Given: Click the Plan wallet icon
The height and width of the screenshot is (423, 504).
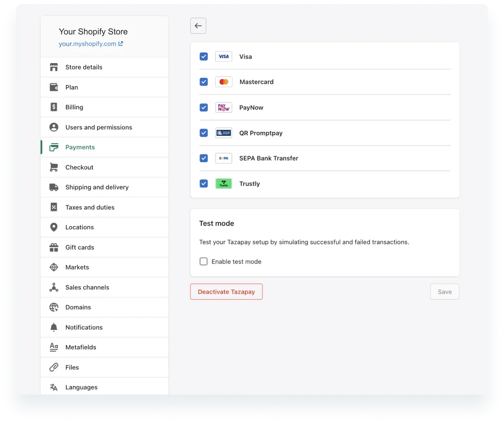Looking at the screenshot, I should [x=54, y=87].
